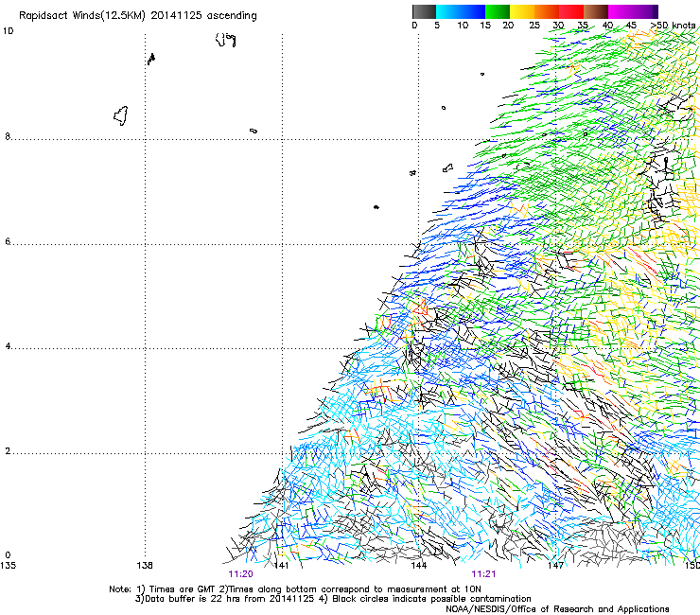Click the solid black island dot near 143E 6.7N
Screen dimensions: 700x615
pos(376,207)
